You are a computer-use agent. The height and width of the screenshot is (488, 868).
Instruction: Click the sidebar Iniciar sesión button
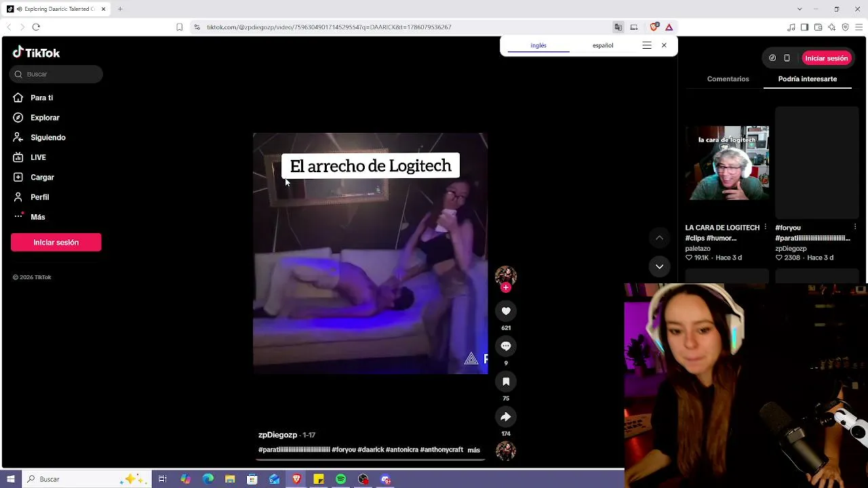[56, 242]
